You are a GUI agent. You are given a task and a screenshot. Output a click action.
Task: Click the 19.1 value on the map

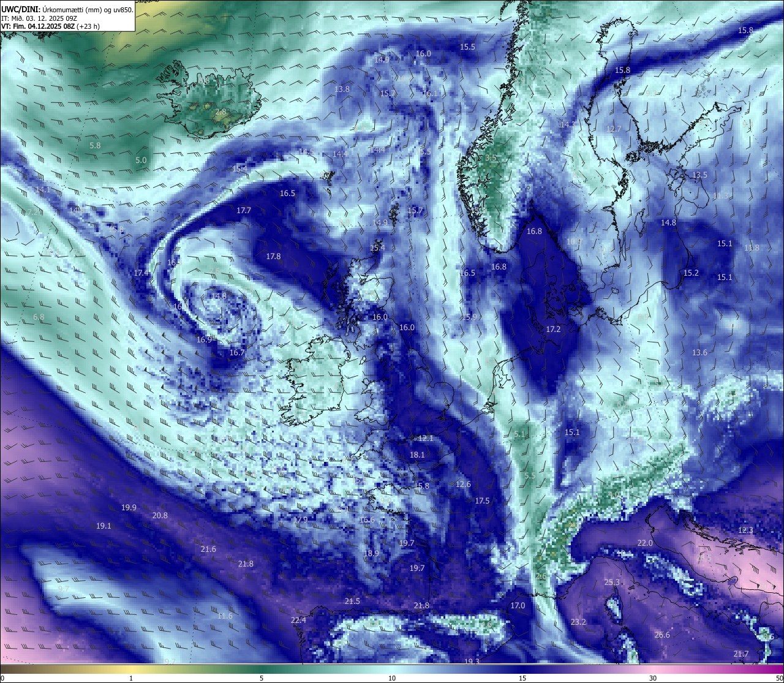pyautogui.click(x=104, y=526)
